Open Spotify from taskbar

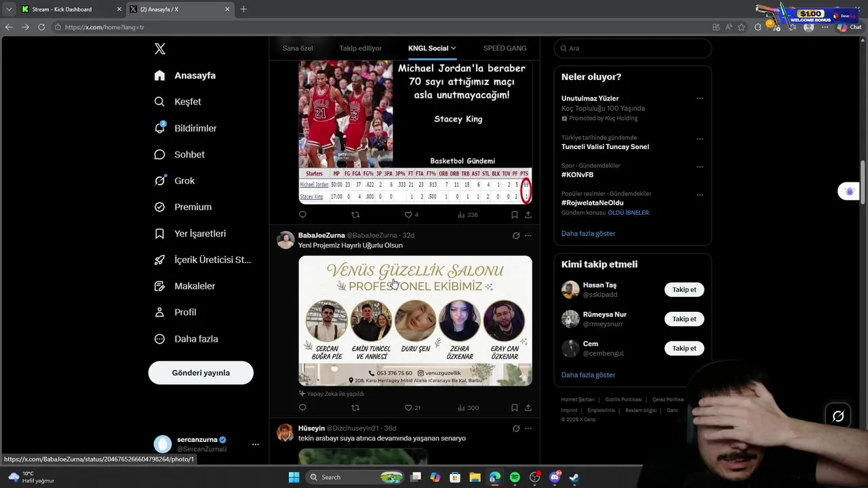pyautogui.click(x=515, y=477)
